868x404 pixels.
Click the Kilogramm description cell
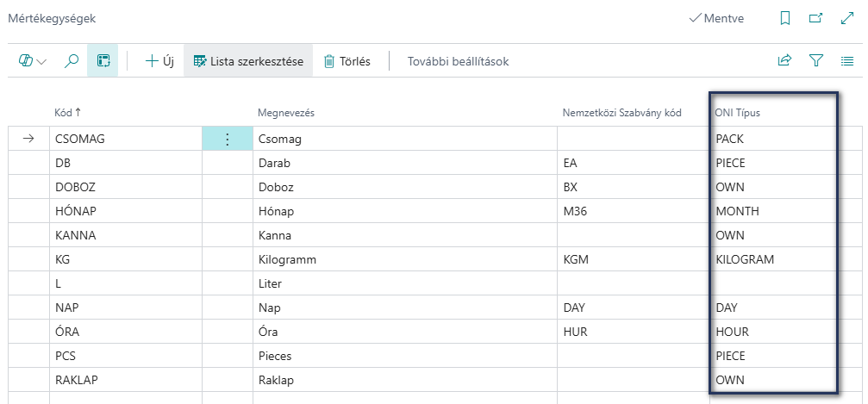[x=405, y=259]
